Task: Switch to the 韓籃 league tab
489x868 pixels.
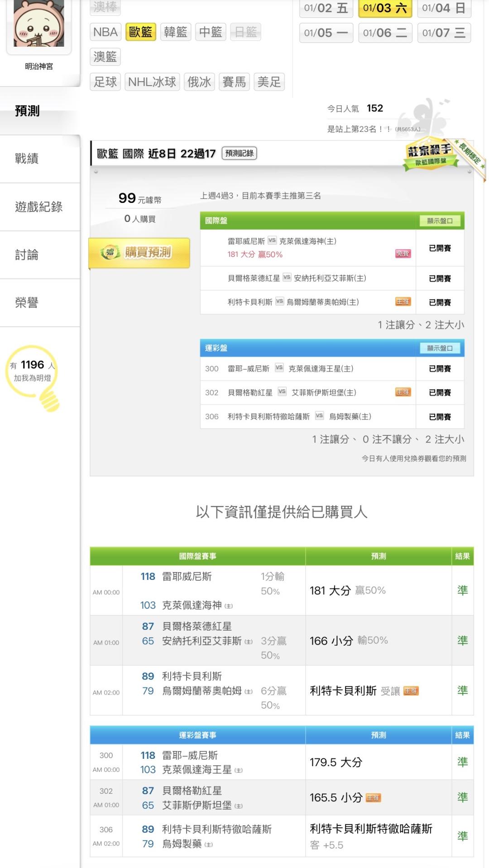Action: pyautogui.click(x=176, y=32)
